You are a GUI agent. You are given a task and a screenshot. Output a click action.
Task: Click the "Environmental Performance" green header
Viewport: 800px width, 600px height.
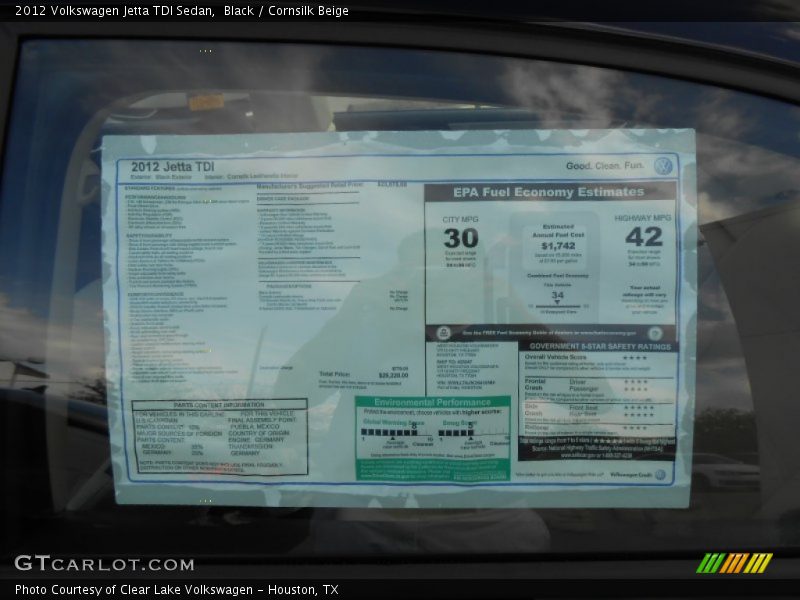[432, 402]
